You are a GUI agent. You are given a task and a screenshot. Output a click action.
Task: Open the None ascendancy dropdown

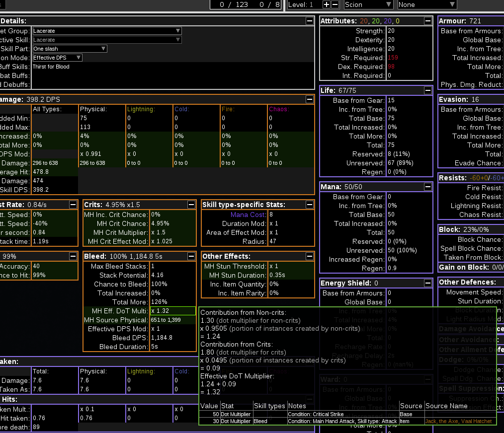coord(427,4)
